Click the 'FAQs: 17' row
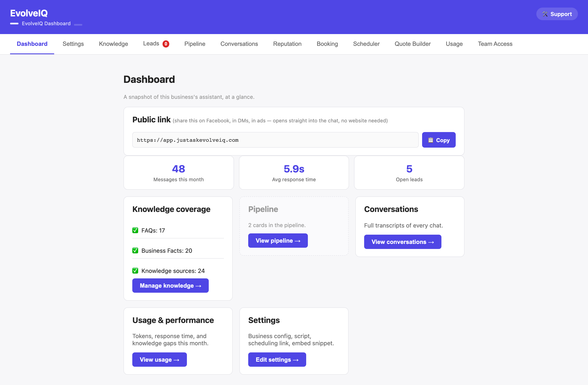 pos(178,230)
